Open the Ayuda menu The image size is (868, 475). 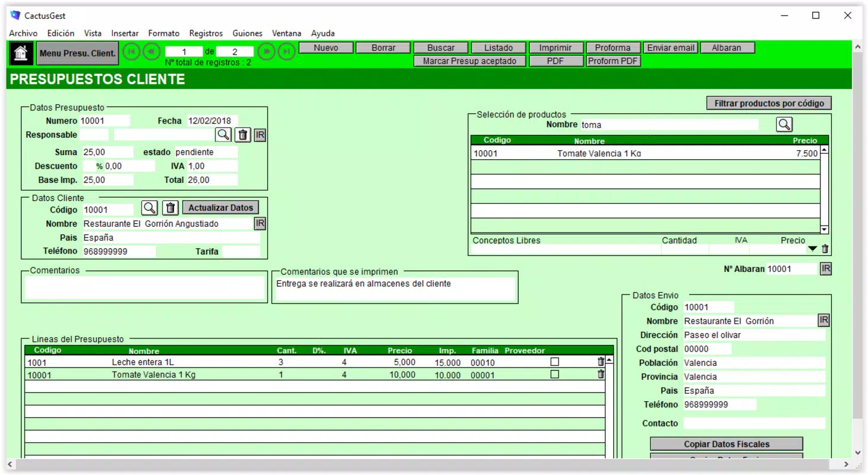323,33
